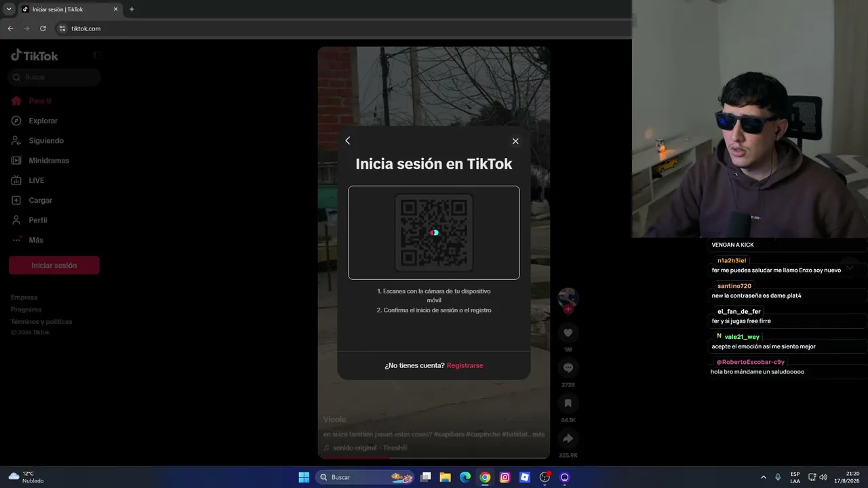The width and height of the screenshot is (868, 488).
Task: Expand the Empresa footer section
Action: (x=24, y=298)
